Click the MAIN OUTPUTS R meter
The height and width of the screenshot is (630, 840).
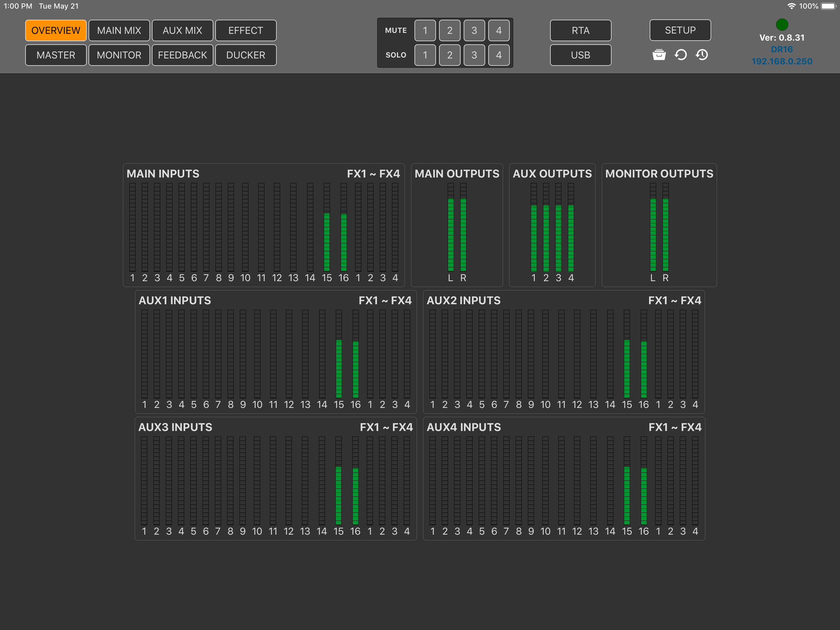click(x=463, y=227)
